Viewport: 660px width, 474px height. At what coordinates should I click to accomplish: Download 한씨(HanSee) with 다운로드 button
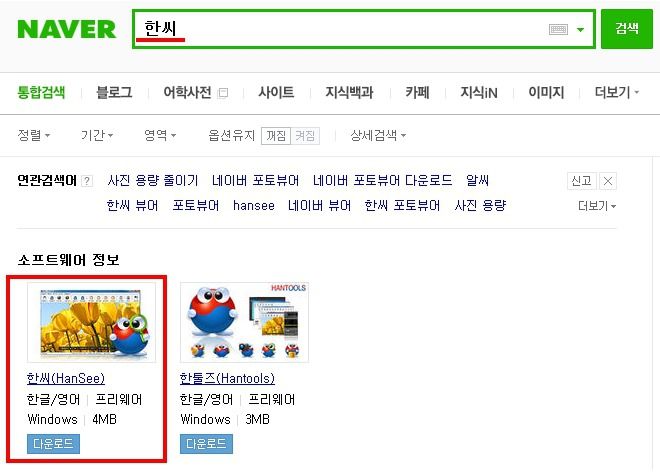(x=53, y=444)
